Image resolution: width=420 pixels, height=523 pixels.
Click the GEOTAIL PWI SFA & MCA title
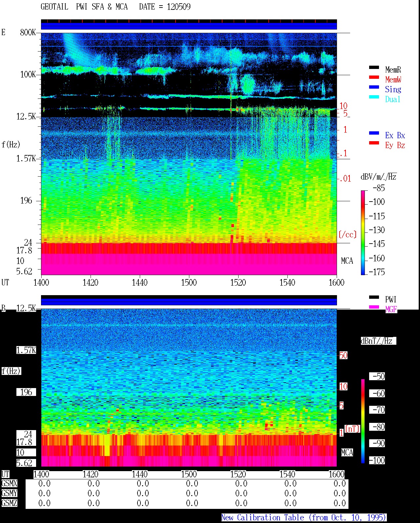tap(84, 7)
